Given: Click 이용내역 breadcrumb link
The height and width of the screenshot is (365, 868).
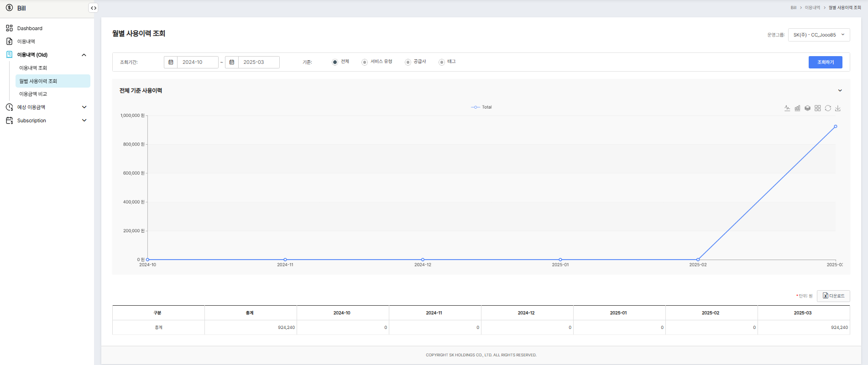Looking at the screenshot, I should coord(812,8).
